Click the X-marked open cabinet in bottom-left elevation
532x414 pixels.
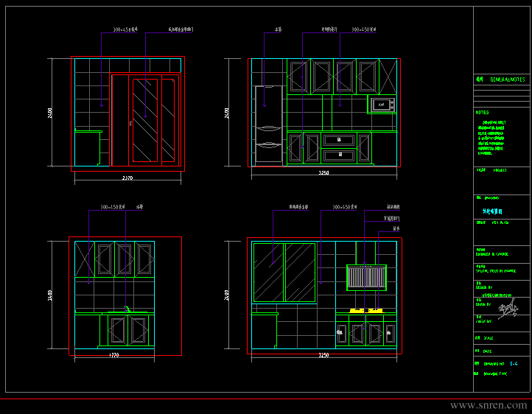(x=85, y=259)
